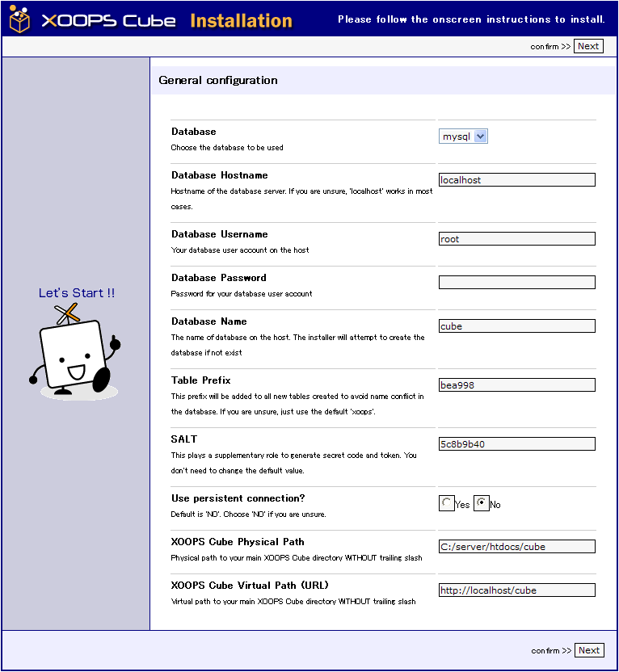Viewport: 619px width, 672px height.
Task: Click the Installation title text
Action: pos(241,20)
